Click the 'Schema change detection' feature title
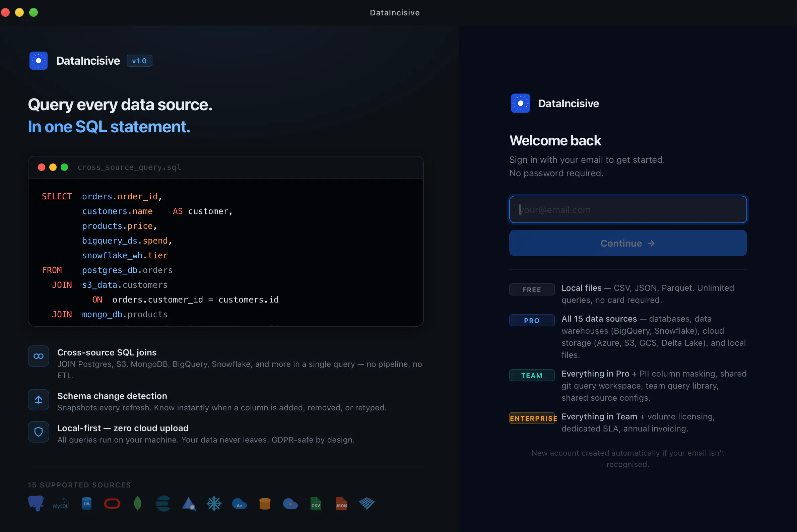 (x=112, y=396)
